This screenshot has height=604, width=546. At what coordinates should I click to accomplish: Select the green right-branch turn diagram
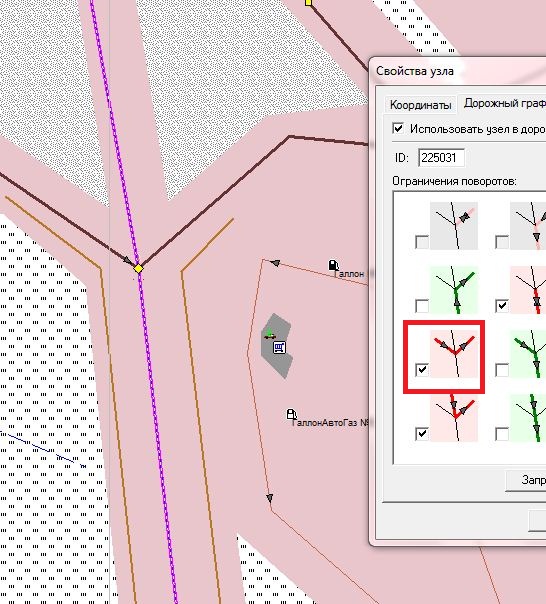(x=454, y=290)
